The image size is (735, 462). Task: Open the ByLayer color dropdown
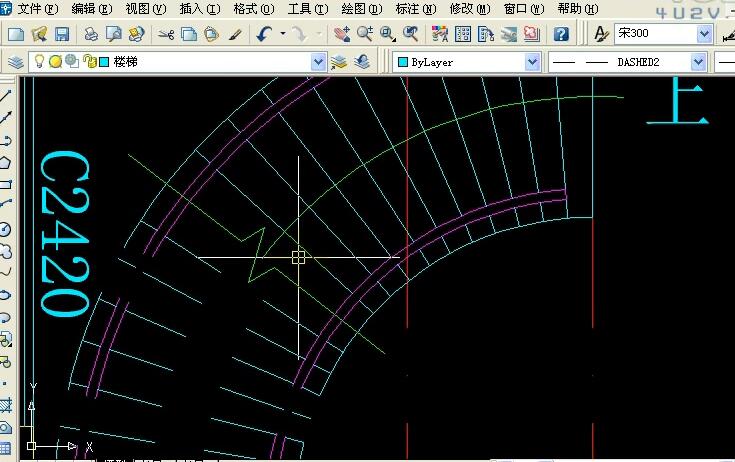pyautogui.click(x=532, y=62)
